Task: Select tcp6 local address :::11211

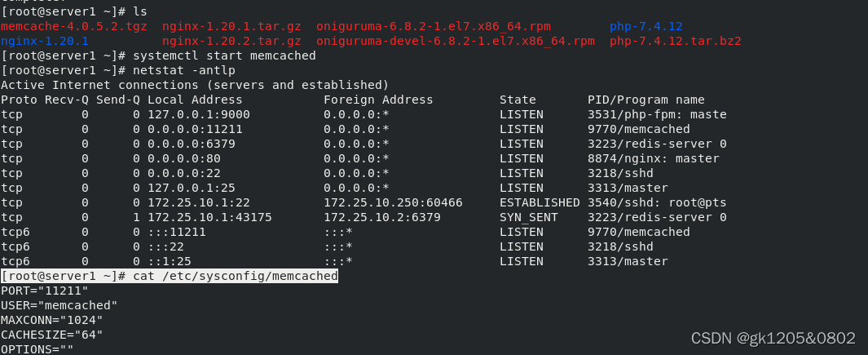Action: tap(177, 232)
